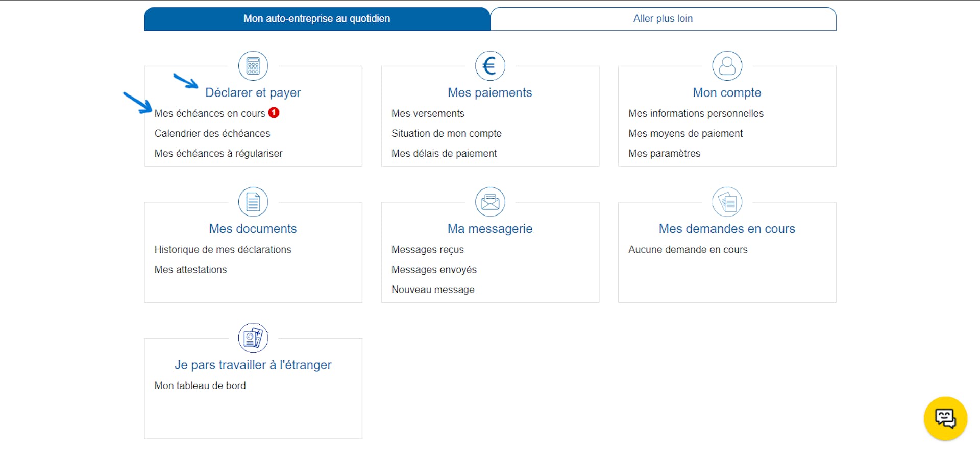Open the Mes documents heading

coord(253,229)
